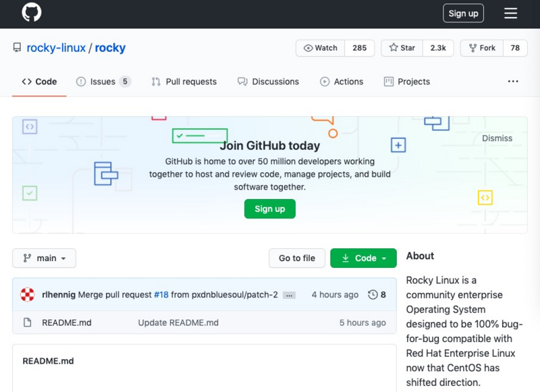Switch to the Issues tab
The width and height of the screenshot is (540, 392).
(x=103, y=82)
